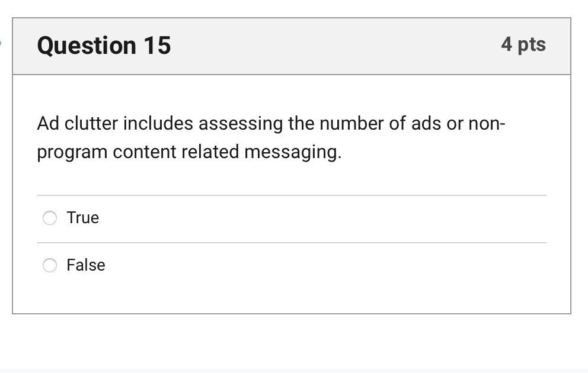Click the Question 15 header
Screen dimensions: 588x373
(104, 45)
